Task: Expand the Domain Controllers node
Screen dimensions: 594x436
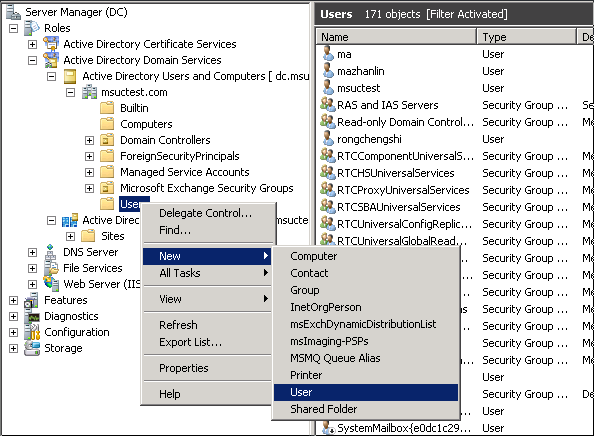Action: coord(89,141)
